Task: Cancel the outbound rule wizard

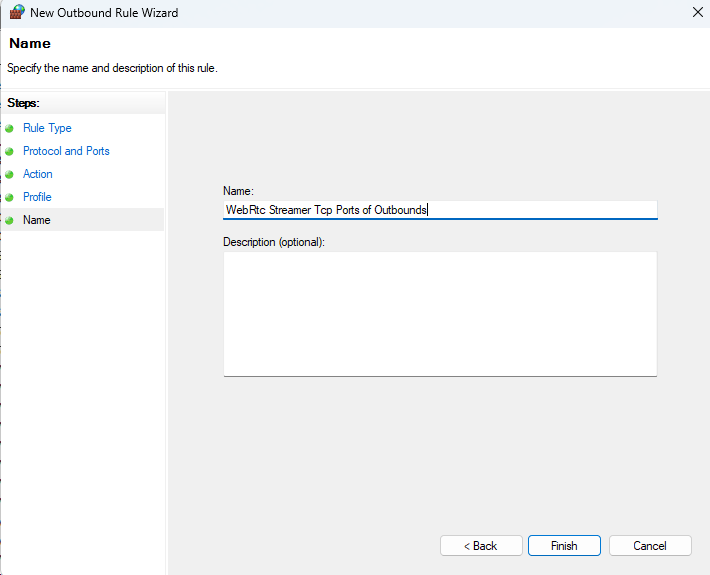Action: 650,546
